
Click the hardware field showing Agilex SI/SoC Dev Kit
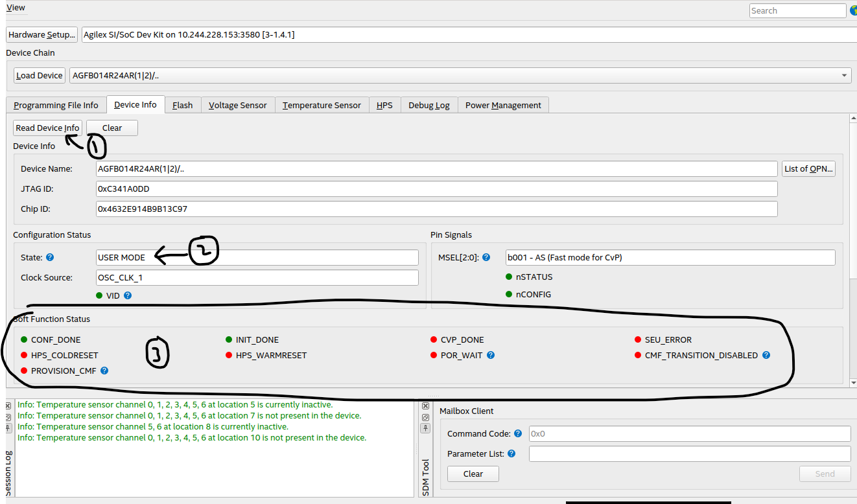[469, 34]
